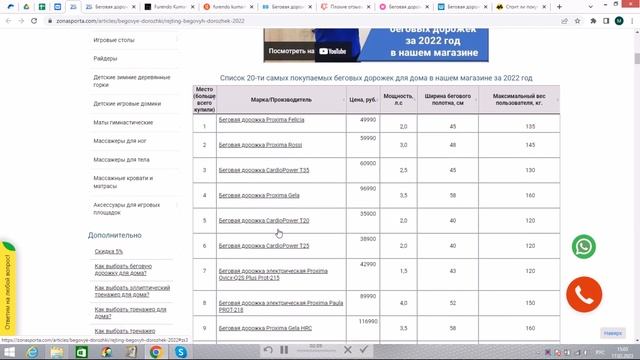The image size is (640, 360).
Task: Finish recording with the checkmark icon
Action: point(364,350)
